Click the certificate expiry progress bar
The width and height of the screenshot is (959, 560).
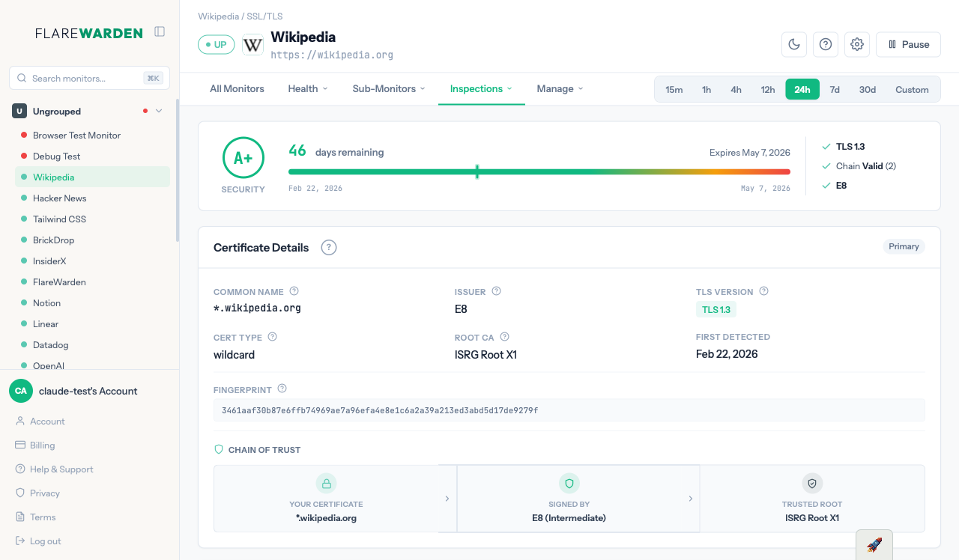point(539,171)
